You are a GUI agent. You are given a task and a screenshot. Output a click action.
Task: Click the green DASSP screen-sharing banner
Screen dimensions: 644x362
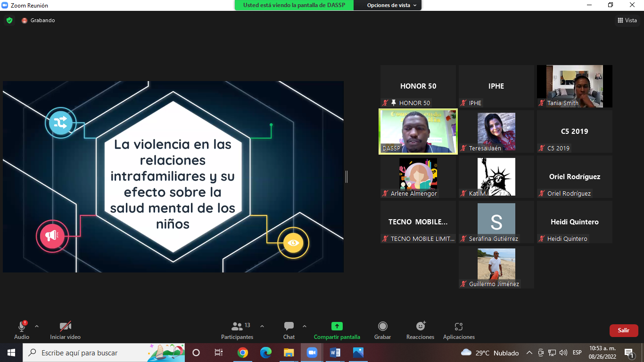point(294,5)
